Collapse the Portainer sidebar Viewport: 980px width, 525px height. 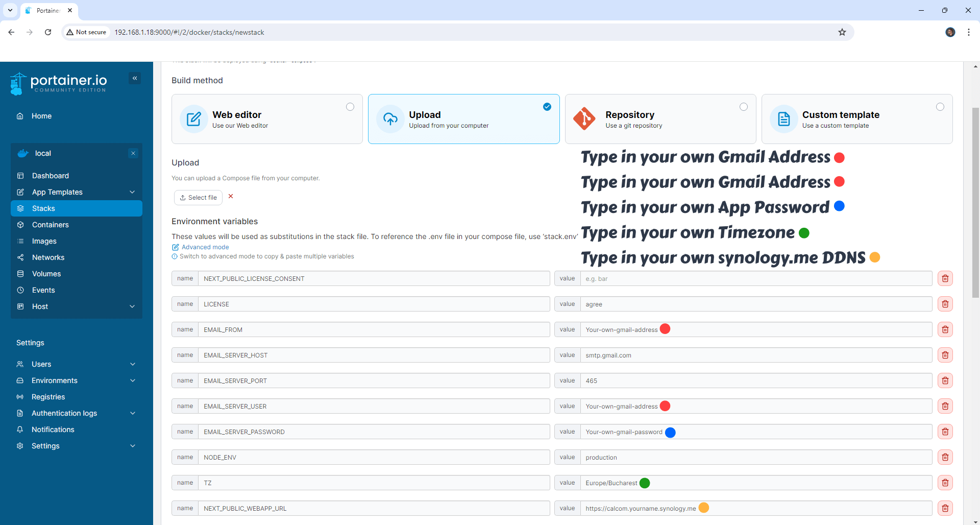point(135,78)
